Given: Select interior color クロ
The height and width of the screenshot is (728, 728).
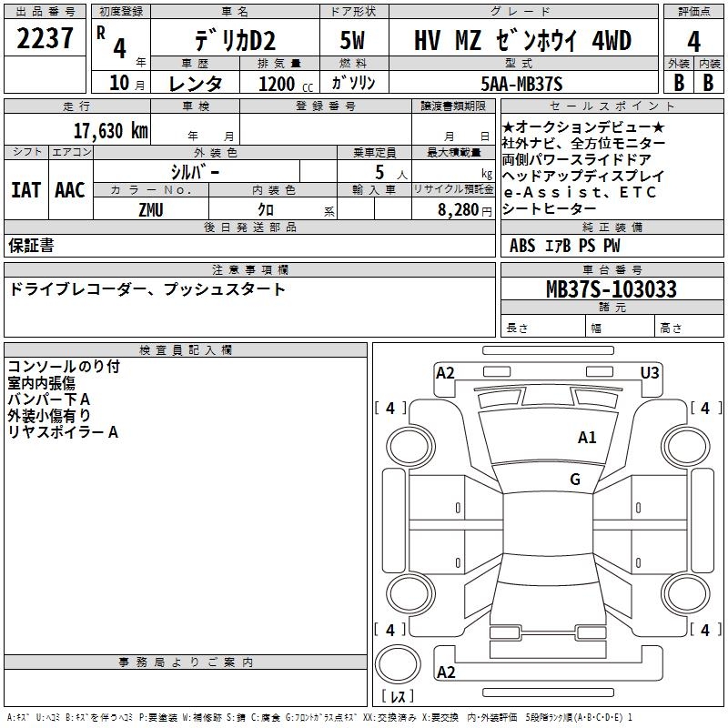Looking at the screenshot, I should (266, 210).
